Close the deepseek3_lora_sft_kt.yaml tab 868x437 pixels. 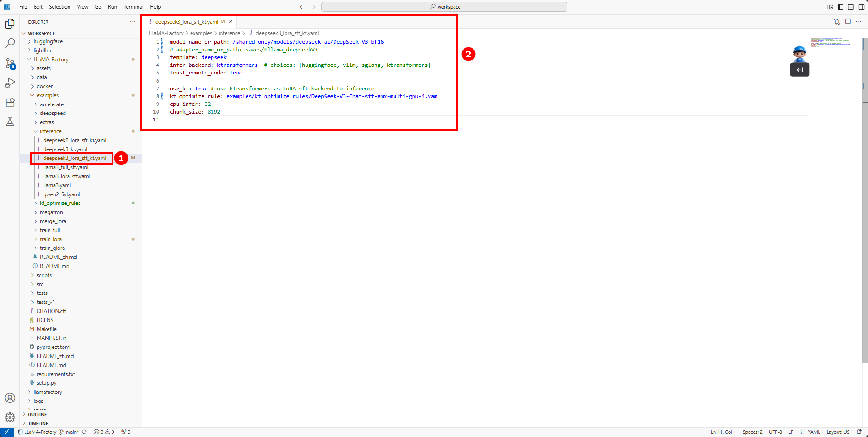[231, 21]
